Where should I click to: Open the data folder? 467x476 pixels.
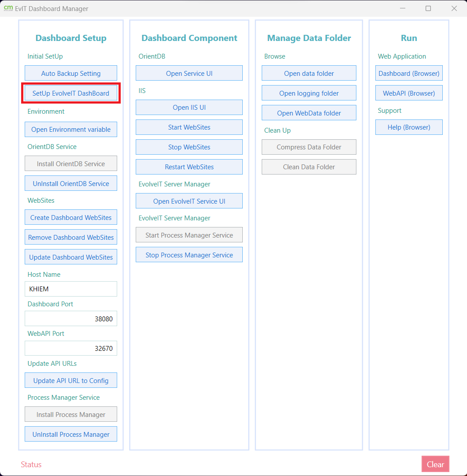coord(309,73)
